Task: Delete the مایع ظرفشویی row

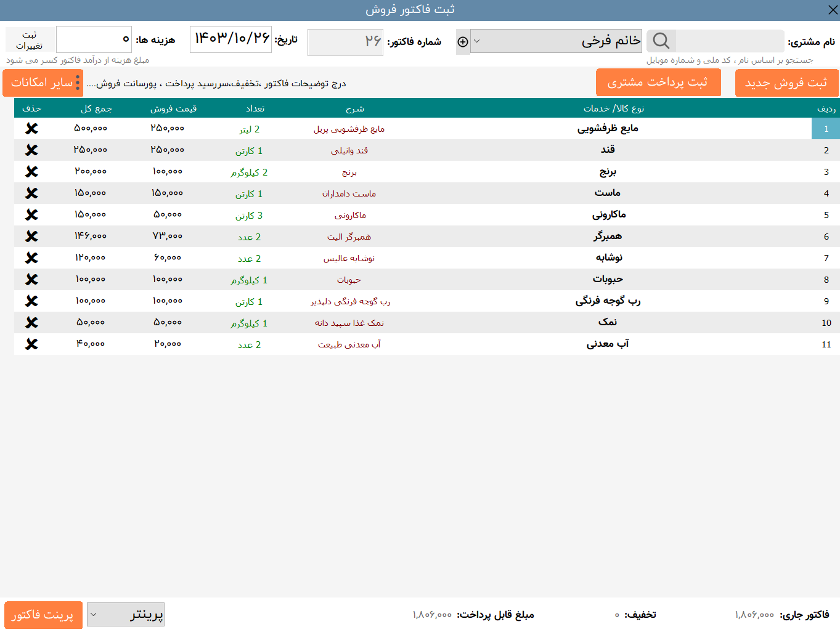Action: 31,129
